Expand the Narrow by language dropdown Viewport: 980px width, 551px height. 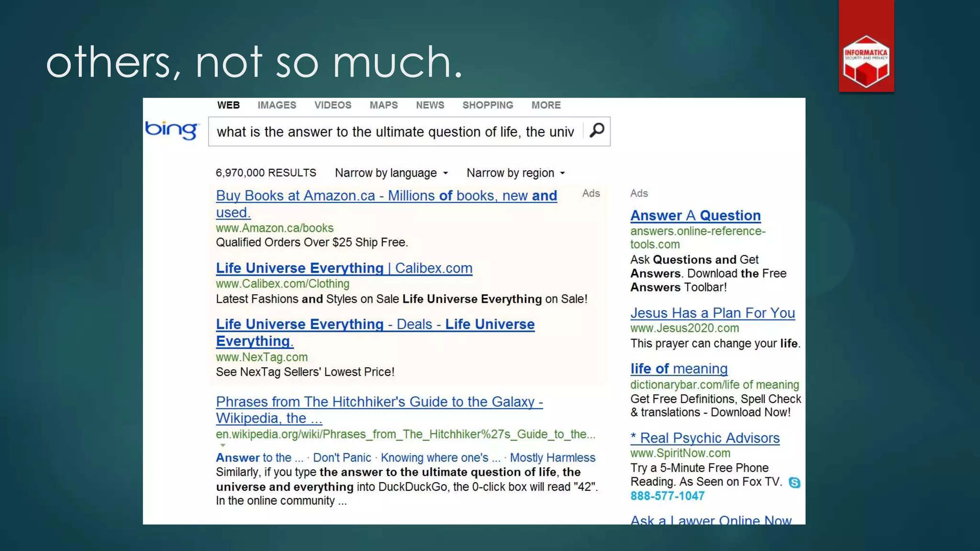(391, 173)
